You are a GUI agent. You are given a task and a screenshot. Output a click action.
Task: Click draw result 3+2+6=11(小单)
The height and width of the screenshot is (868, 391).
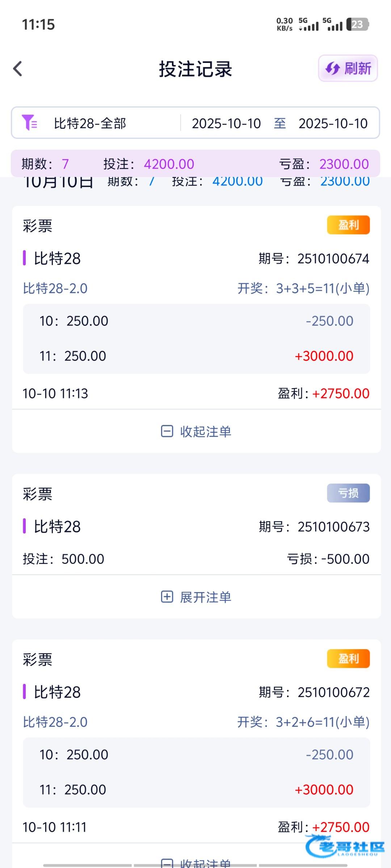click(x=322, y=722)
